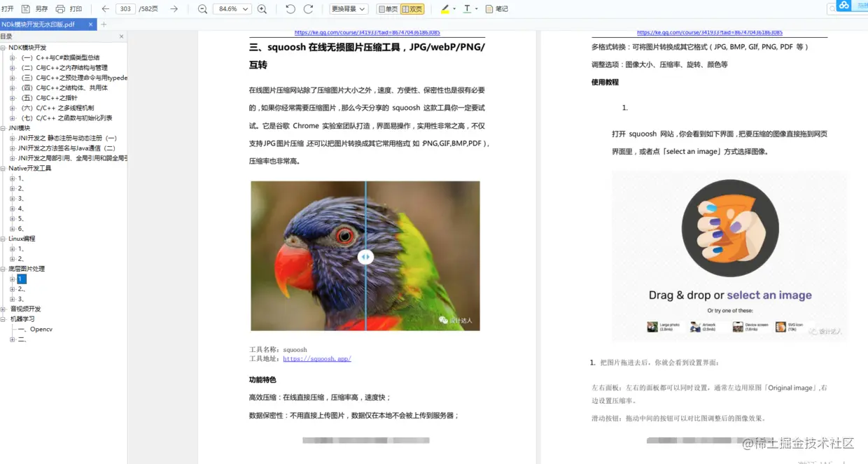Open outline item 一、Opencv
Image resolution: width=868 pixels, height=464 pixels.
pyautogui.click(x=36, y=329)
